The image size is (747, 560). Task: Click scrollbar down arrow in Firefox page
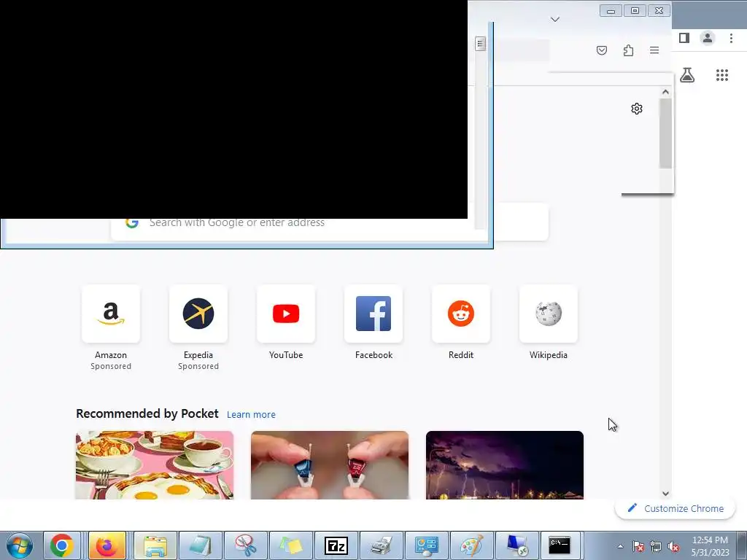click(x=665, y=494)
